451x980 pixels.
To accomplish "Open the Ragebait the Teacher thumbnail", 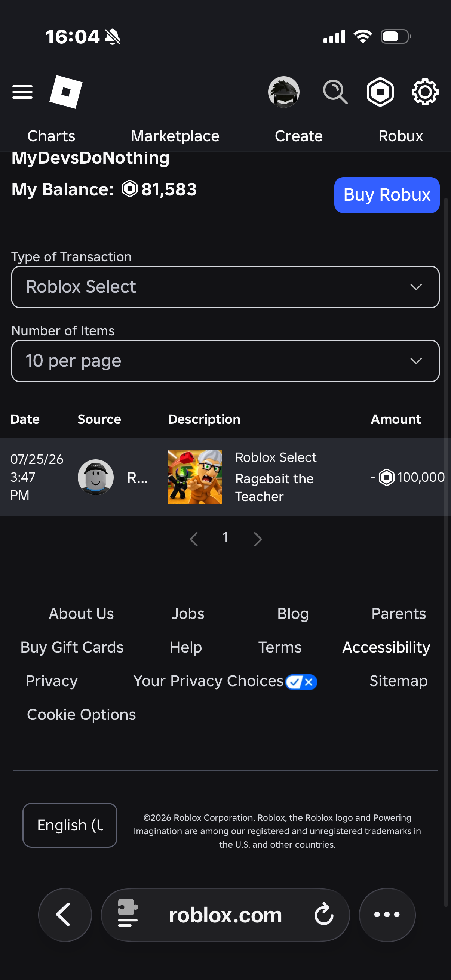I will coord(194,477).
